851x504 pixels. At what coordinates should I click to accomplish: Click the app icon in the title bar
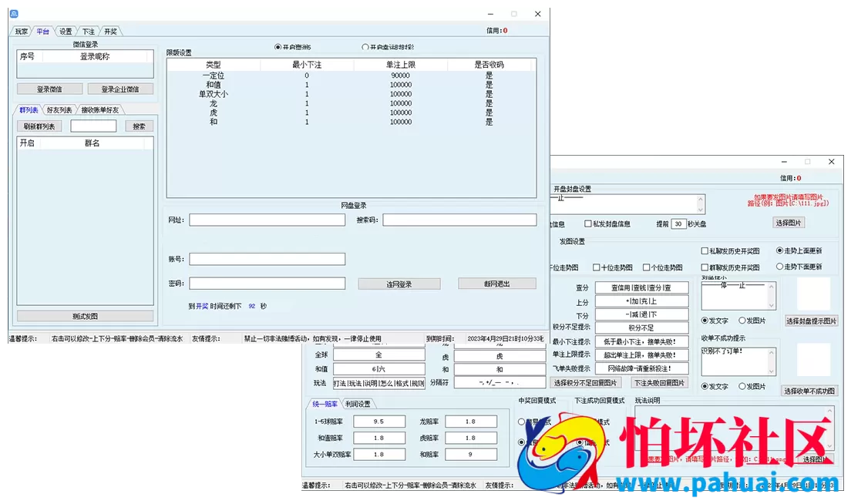click(14, 14)
